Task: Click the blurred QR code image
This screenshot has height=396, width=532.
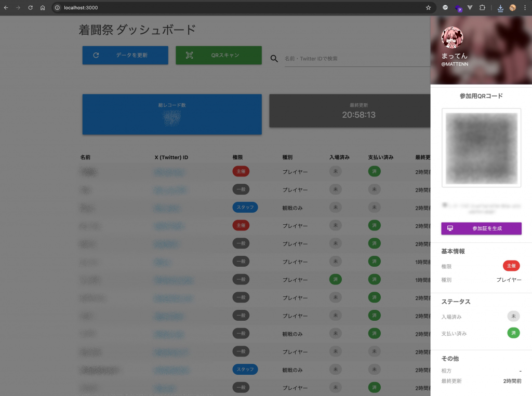Action: pyautogui.click(x=481, y=147)
